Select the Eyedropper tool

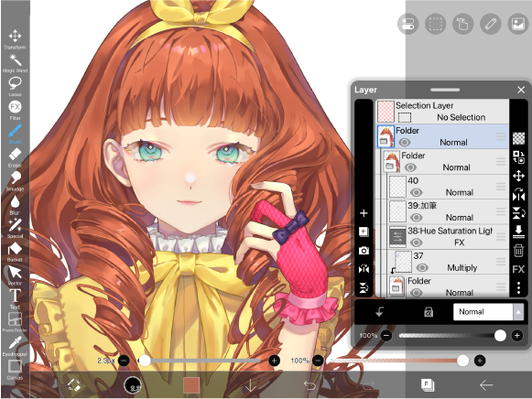point(15,346)
